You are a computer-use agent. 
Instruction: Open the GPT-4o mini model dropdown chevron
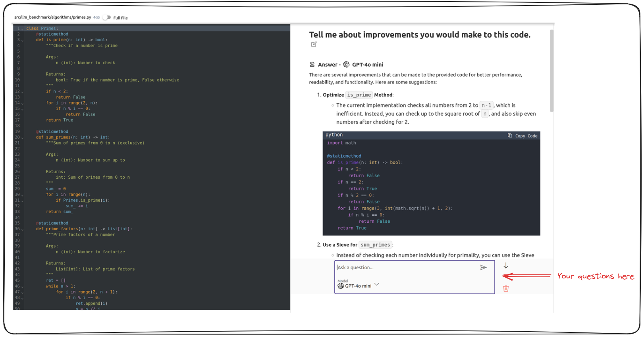click(x=377, y=284)
